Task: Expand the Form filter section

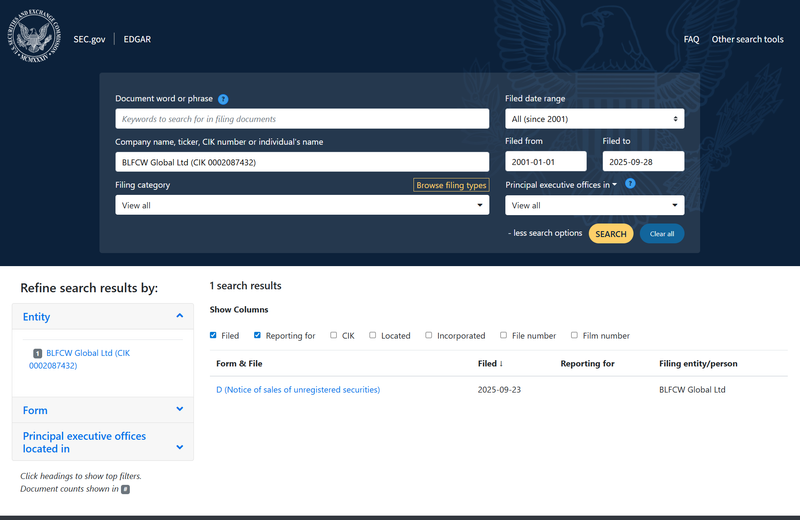Action: coord(103,410)
